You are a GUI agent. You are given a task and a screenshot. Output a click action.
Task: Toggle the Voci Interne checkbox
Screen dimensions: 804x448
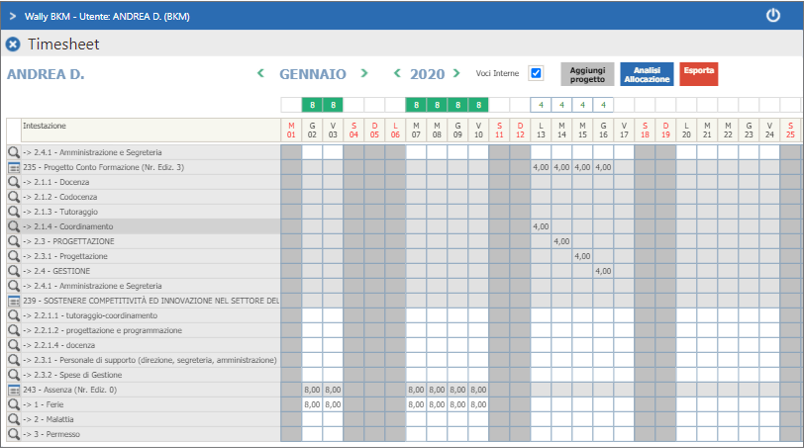(535, 73)
